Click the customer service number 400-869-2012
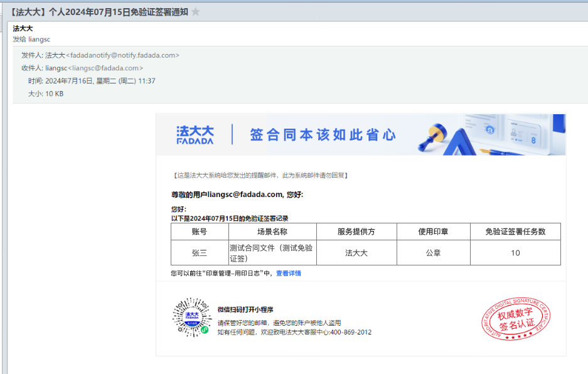The width and height of the screenshot is (588, 374). coord(351,332)
